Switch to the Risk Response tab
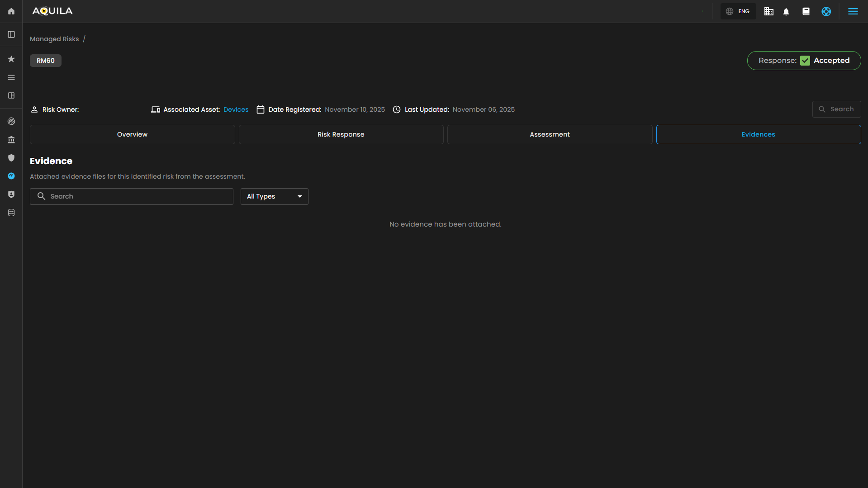Screen dimensions: 868x488 [341, 134]
